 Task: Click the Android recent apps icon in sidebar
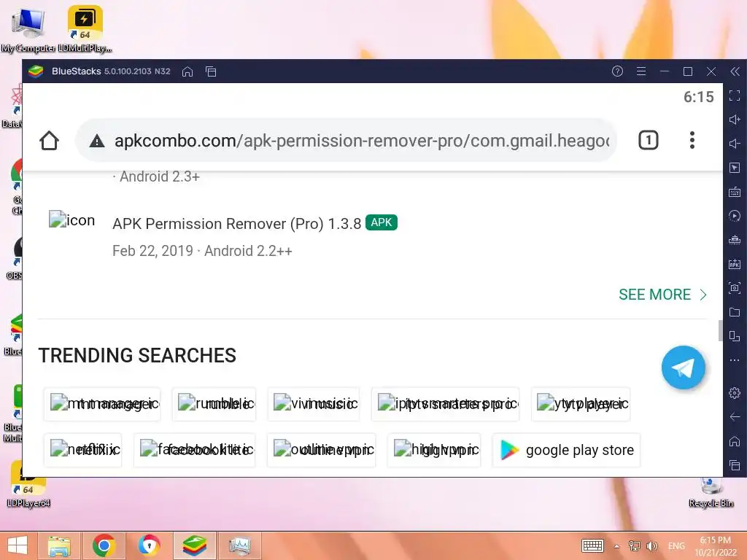click(735, 465)
